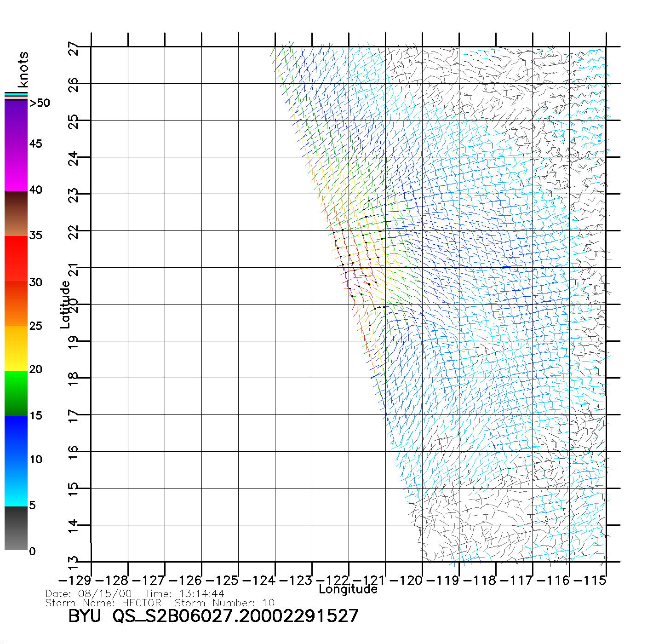The width and height of the screenshot is (653, 644).
Task: Click the -129 longitude tick label
Action: pos(75,581)
